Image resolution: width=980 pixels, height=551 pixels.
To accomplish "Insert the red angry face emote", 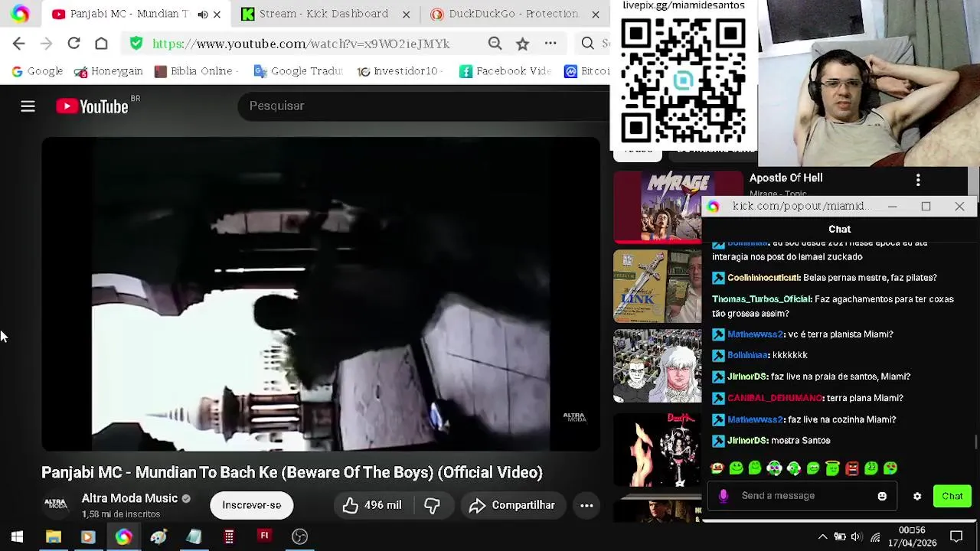I will click(851, 468).
